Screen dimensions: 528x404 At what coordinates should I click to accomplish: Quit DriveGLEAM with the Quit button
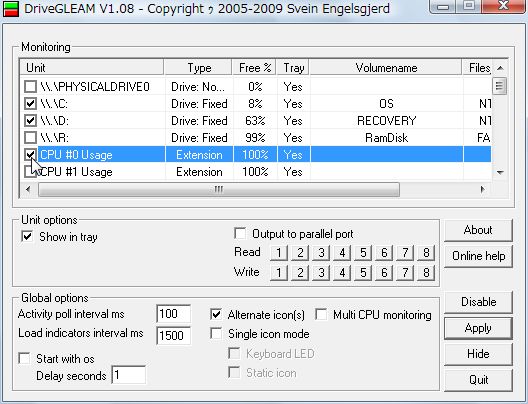478,380
